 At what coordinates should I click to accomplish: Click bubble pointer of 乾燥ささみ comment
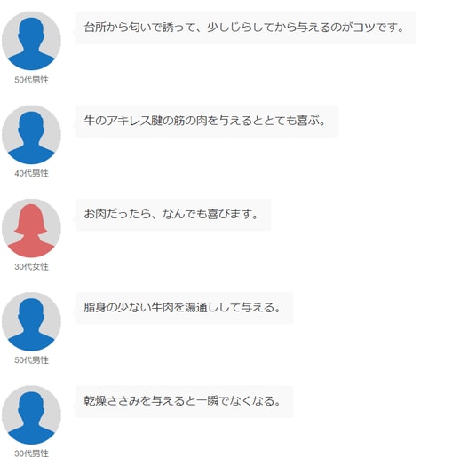tap(75, 406)
